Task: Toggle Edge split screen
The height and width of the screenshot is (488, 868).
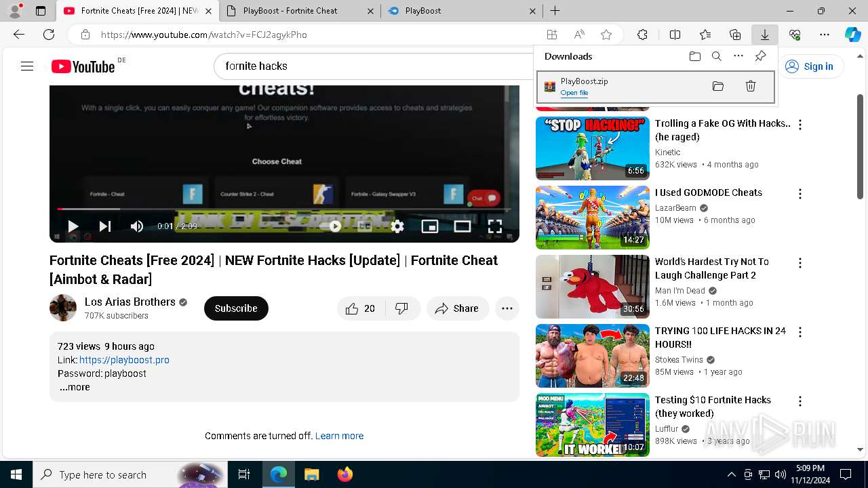Action: coord(675,35)
